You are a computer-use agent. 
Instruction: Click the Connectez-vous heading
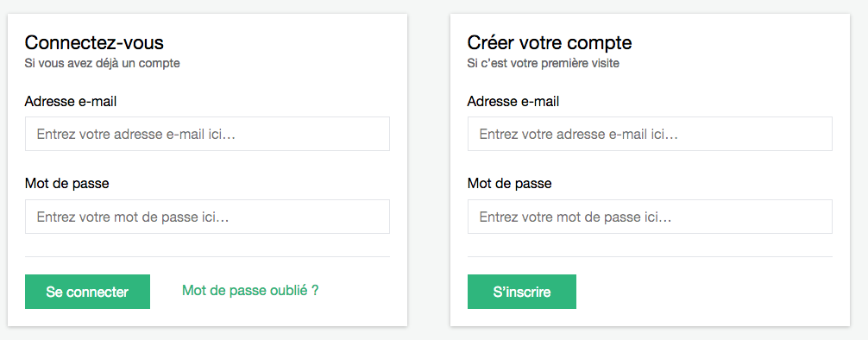click(94, 42)
